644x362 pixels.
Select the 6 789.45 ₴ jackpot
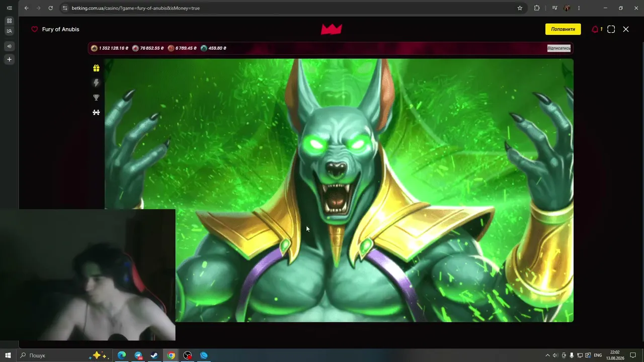coord(182,48)
